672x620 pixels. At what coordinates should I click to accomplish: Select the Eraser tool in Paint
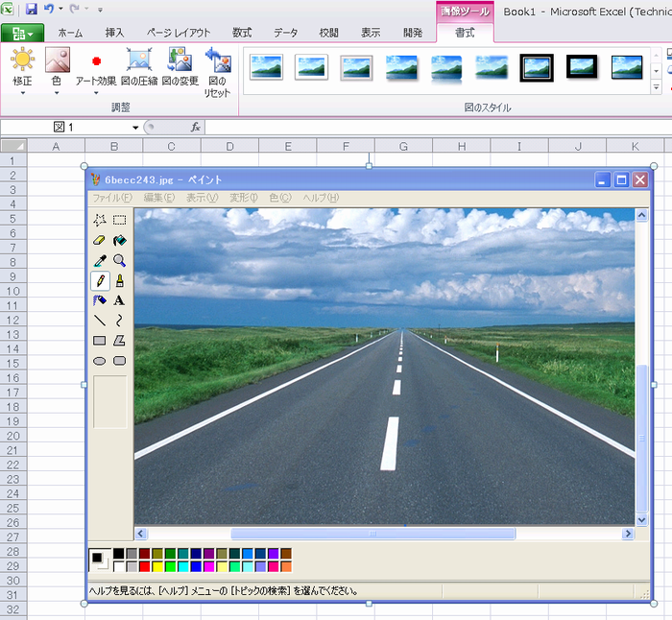100,240
